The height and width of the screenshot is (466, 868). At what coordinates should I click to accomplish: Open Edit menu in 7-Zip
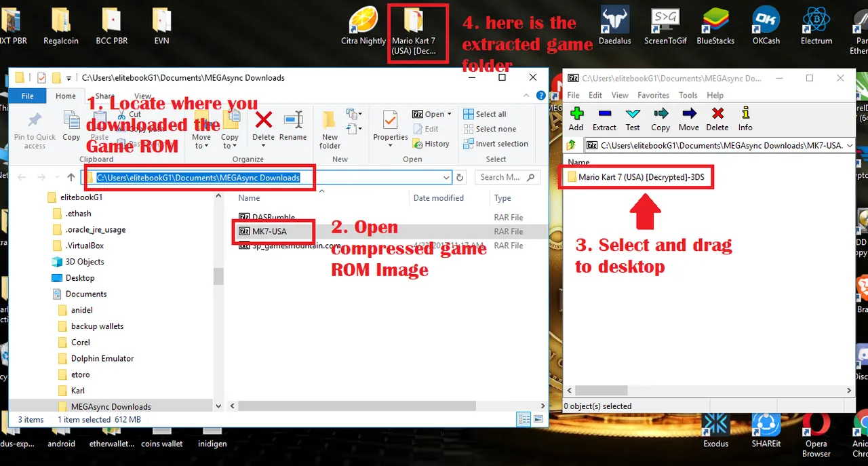pyautogui.click(x=595, y=96)
